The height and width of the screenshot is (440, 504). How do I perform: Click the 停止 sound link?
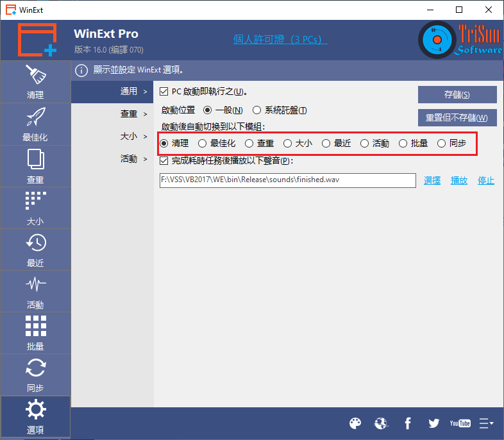(485, 181)
